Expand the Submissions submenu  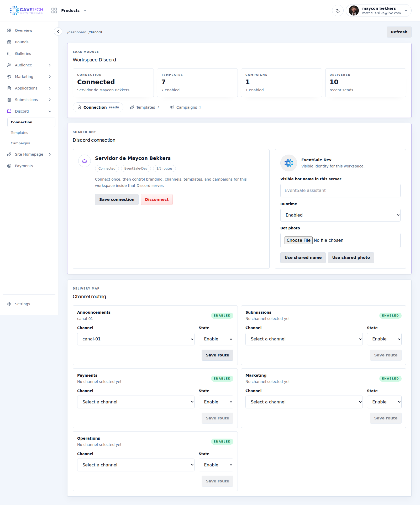(x=50, y=100)
